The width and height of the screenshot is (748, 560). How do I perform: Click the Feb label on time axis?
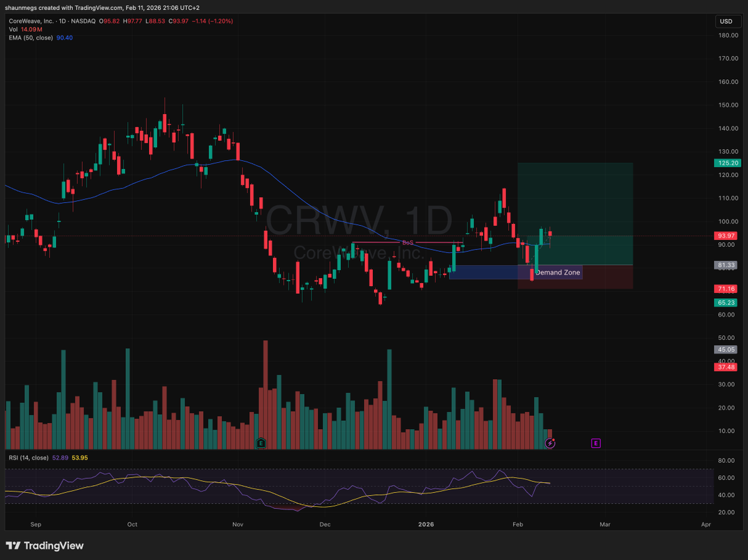[x=517, y=526]
